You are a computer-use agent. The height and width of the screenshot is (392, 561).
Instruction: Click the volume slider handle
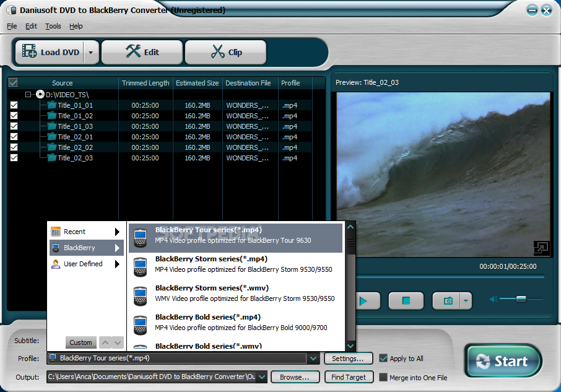tap(521, 299)
